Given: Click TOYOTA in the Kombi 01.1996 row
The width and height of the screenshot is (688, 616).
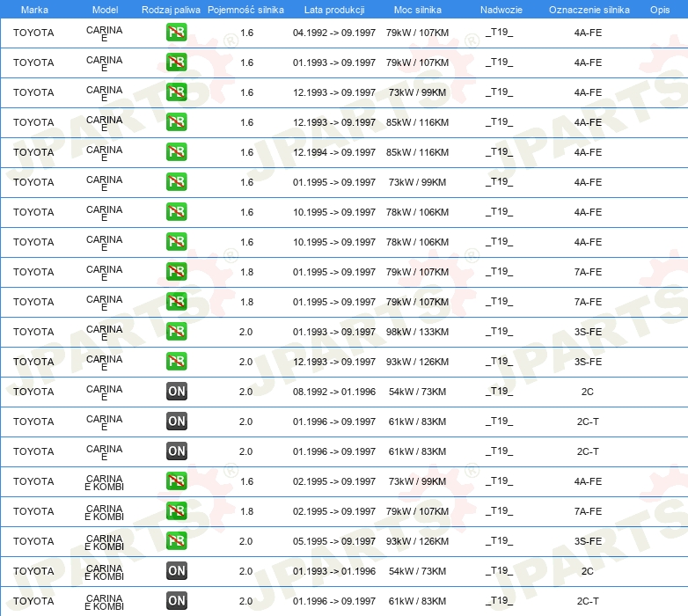Looking at the screenshot, I should click(33, 601).
